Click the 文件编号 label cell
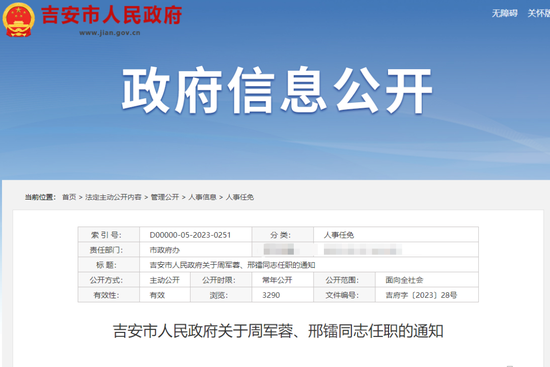This screenshot has width=550, height=367. click(344, 295)
